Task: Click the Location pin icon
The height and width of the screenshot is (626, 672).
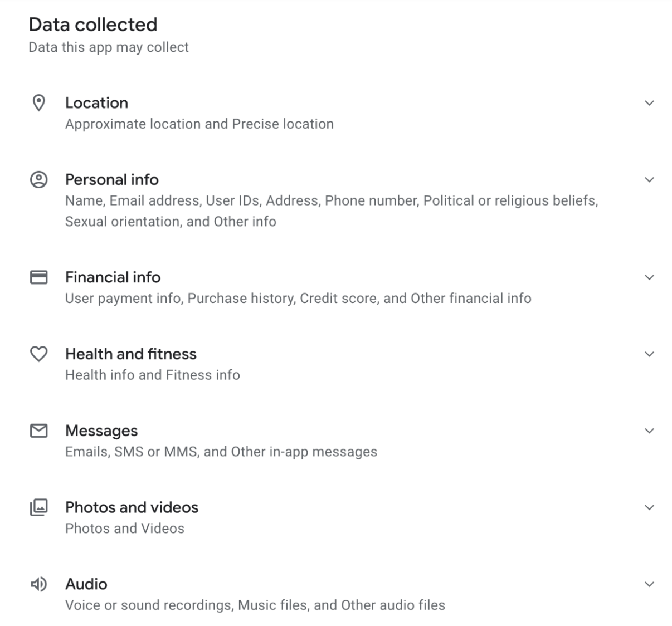Action: pyautogui.click(x=38, y=103)
